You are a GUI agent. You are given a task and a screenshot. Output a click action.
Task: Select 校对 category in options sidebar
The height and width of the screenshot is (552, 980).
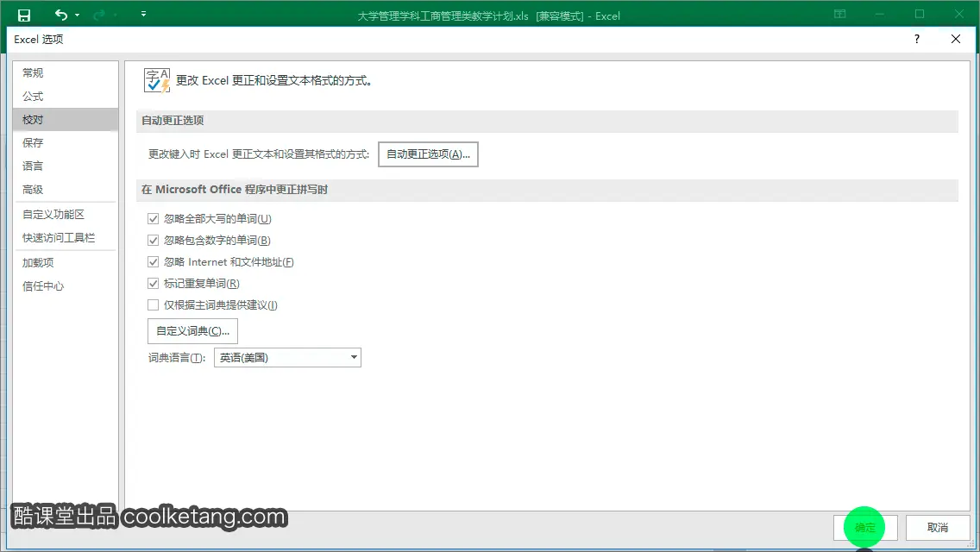click(65, 119)
